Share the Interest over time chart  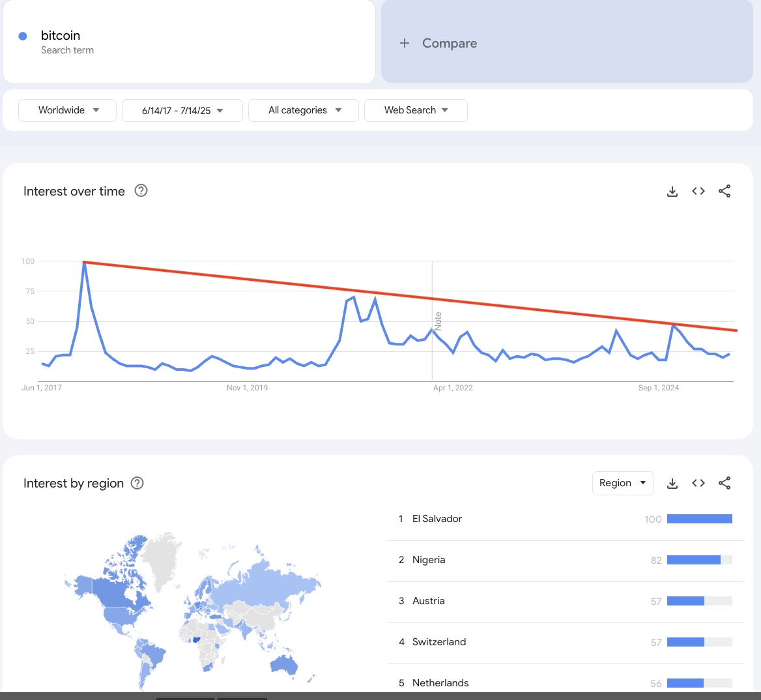pyautogui.click(x=725, y=191)
